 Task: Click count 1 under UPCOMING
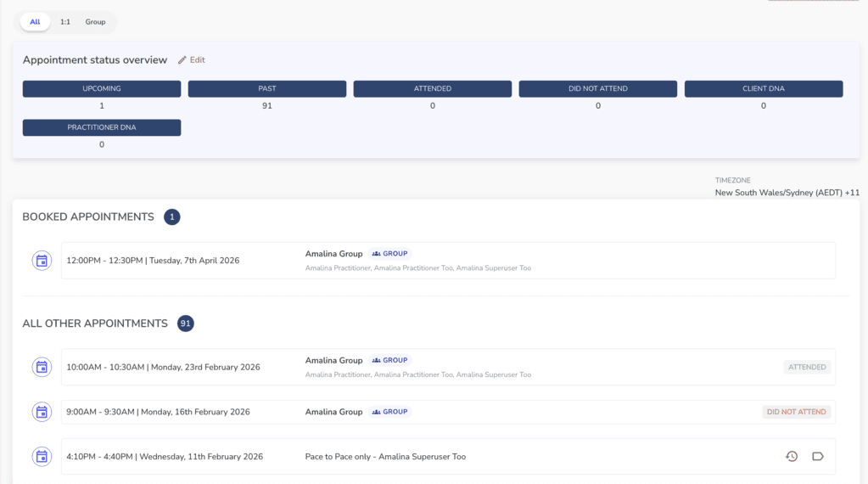tap(102, 106)
